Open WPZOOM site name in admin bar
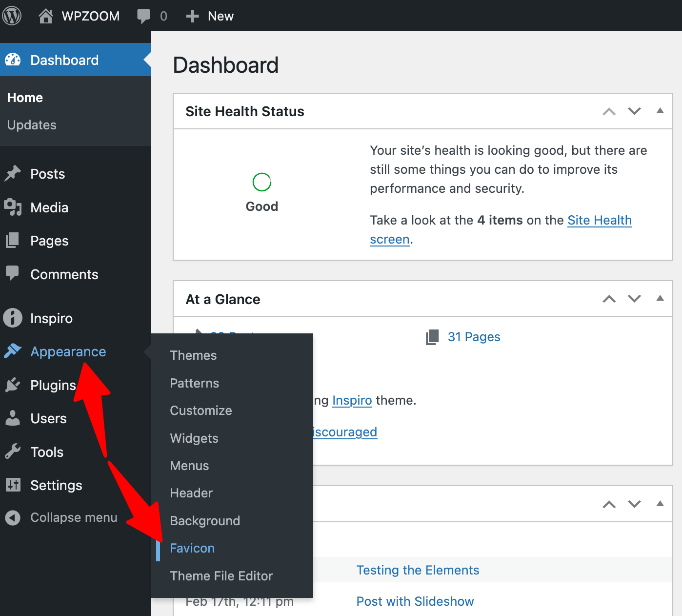This screenshot has height=616, width=682. (x=91, y=16)
